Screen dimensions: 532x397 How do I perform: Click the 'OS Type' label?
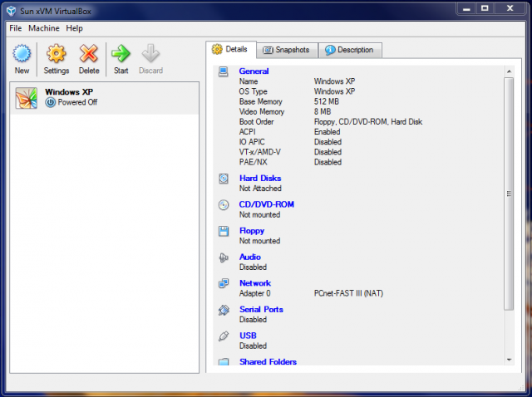[x=253, y=91]
